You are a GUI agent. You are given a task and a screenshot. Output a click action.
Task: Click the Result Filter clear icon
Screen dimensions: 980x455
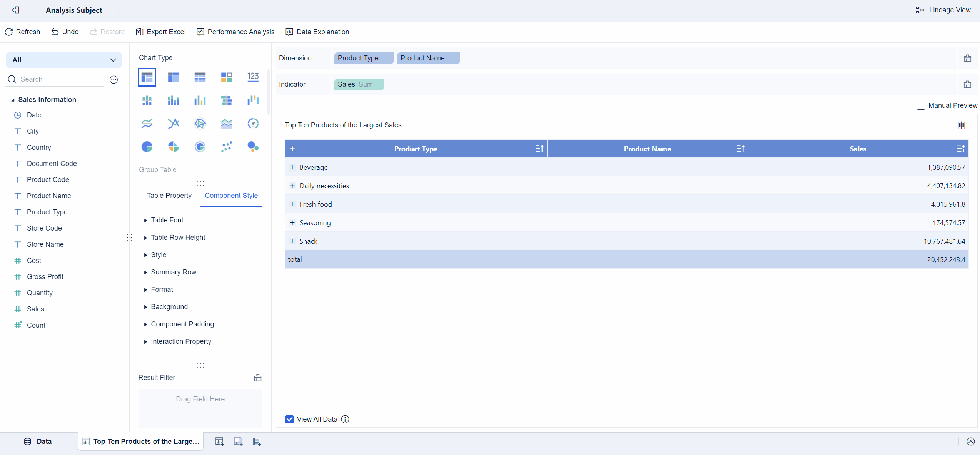[x=258, y=378]
